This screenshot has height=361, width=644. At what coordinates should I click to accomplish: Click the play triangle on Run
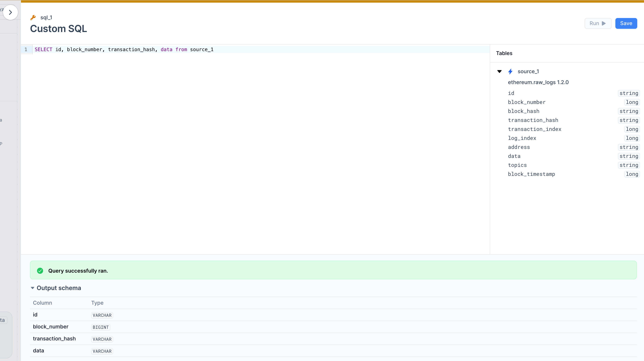[604, 24]
